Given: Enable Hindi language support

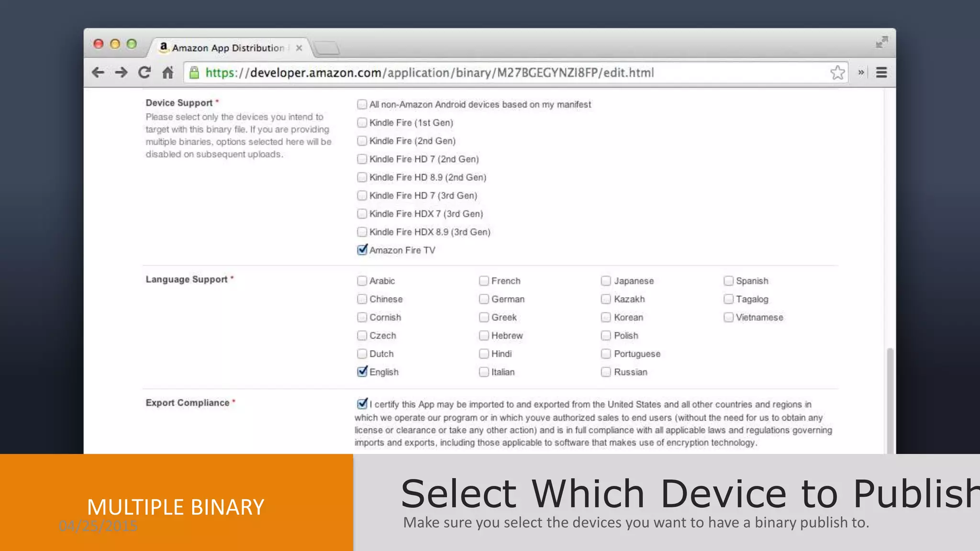Looking at the screenshot, I should pos(484,353).
